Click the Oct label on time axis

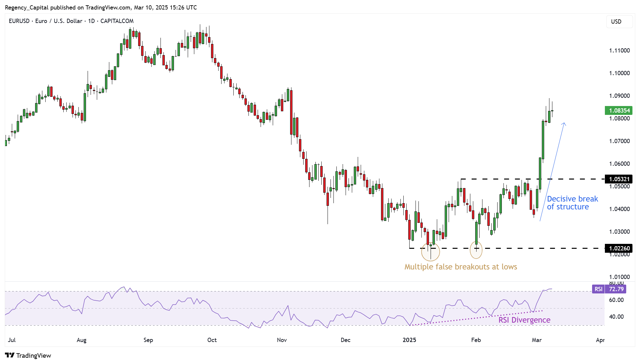[x=212, y=340]
